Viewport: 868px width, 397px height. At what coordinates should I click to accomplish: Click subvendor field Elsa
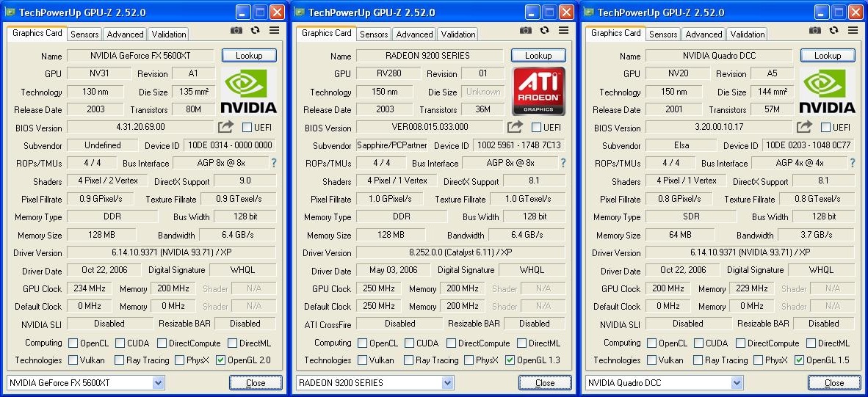pos(681,145)
